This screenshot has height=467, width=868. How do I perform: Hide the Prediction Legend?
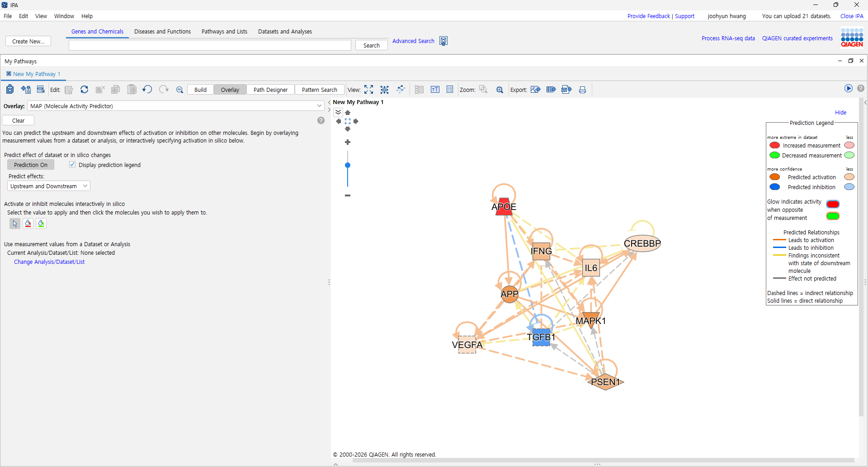[840, 113]
